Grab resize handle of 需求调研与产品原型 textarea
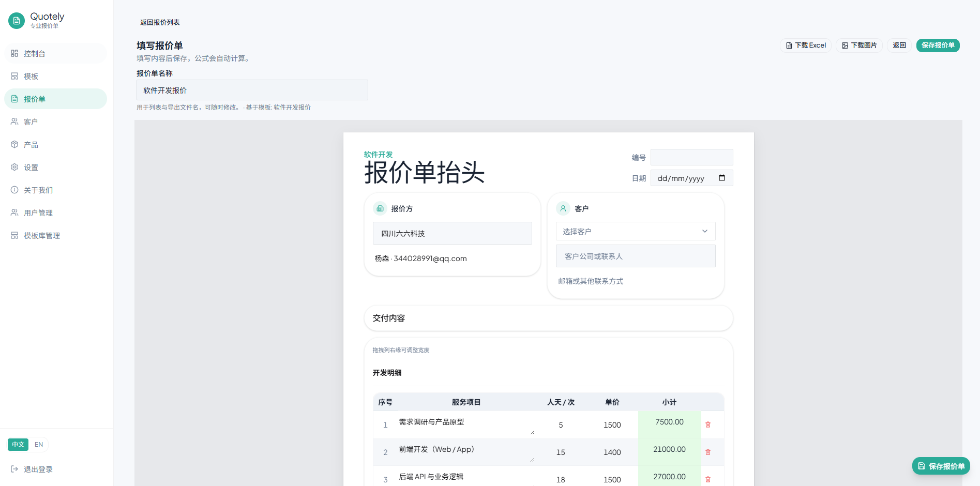Image resolution: width=980 pixels, height=486 pixels. pos(532,432)
